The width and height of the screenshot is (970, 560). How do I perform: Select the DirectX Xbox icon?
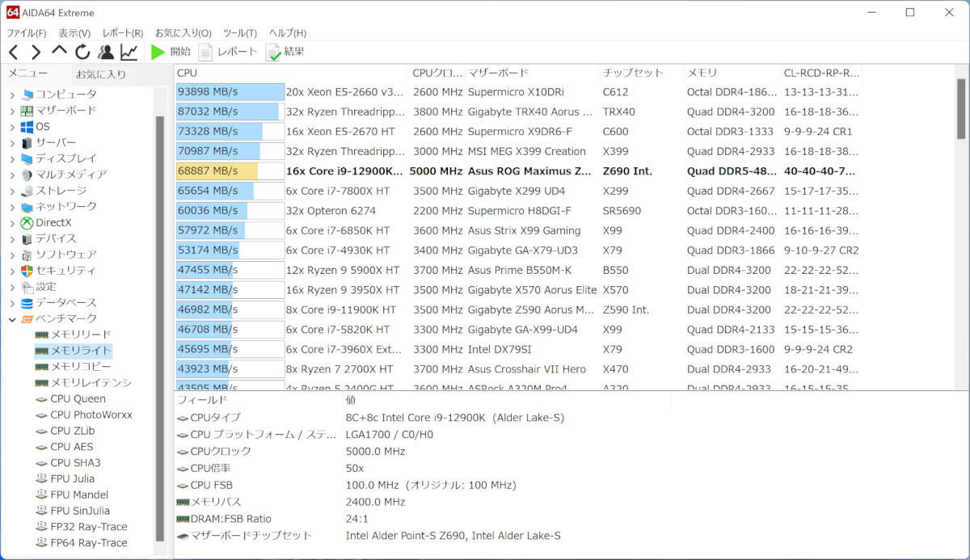(27, 222)
